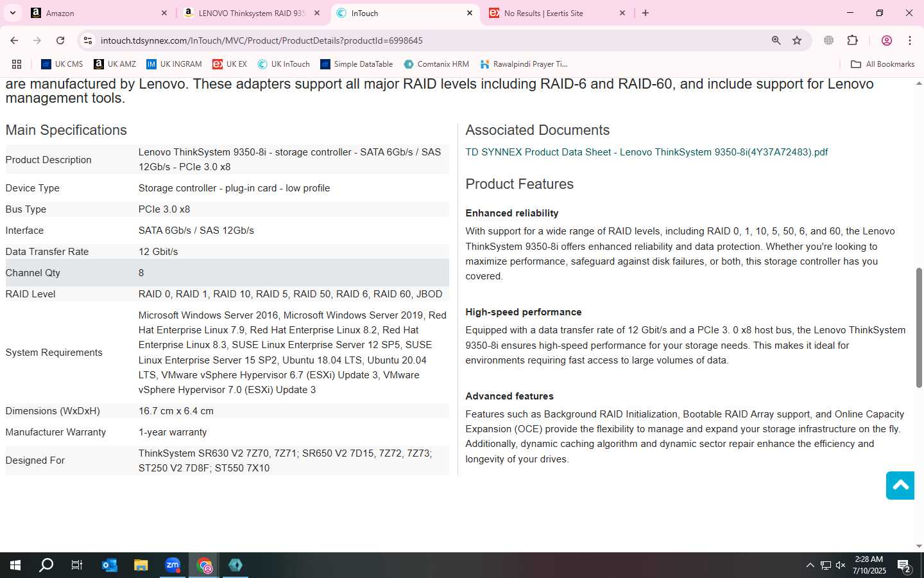Screen dimensions: 924x578
Task: Click the 'High-speed performance' heading
Action: point(523,312)
